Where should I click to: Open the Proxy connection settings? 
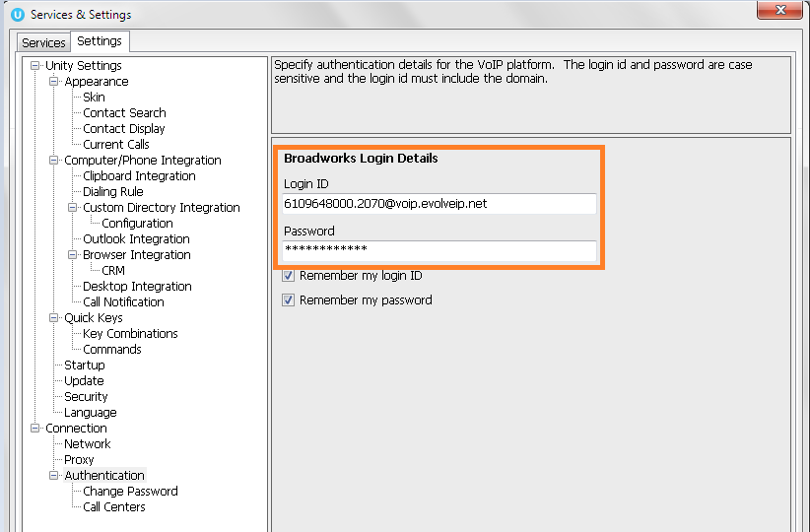(x=79, y=460)
